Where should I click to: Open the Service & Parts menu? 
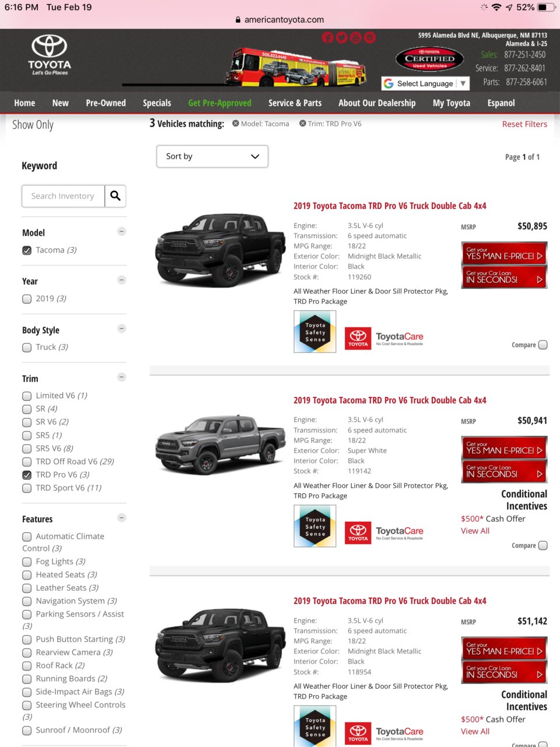(x=295, y=103)
